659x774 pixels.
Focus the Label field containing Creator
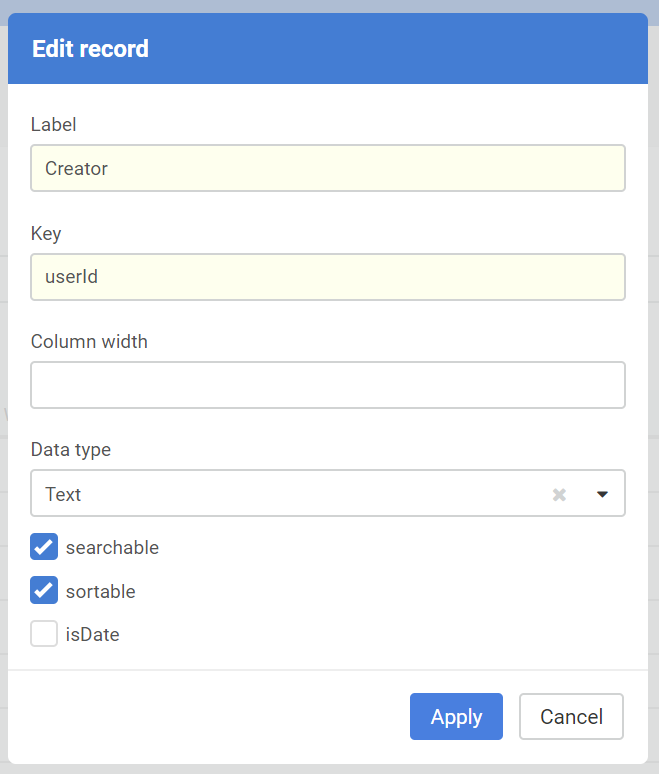tap(328, 168)
